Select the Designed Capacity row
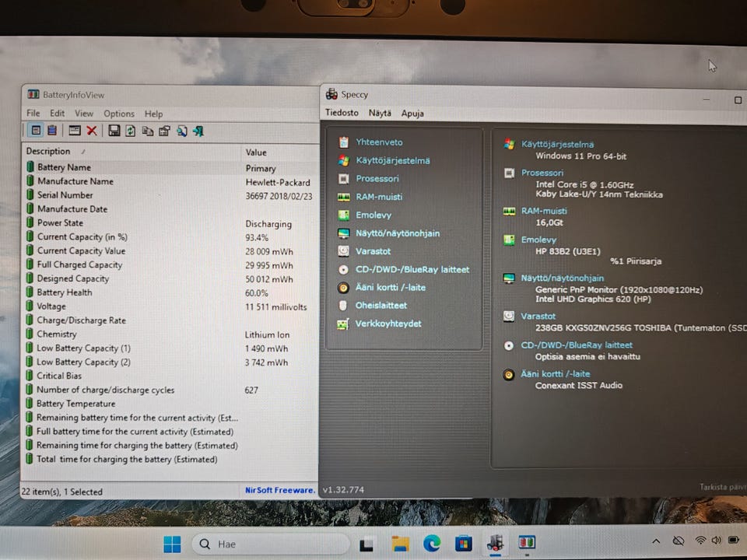Image resolution: width=747 pixels, height=560 pixels. [171, 278]
